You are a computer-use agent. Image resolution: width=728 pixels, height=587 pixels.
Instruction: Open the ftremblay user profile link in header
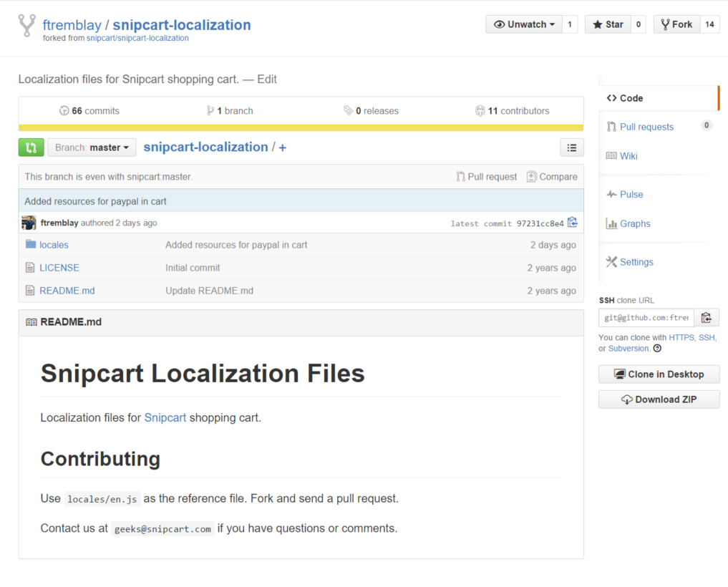72,24
